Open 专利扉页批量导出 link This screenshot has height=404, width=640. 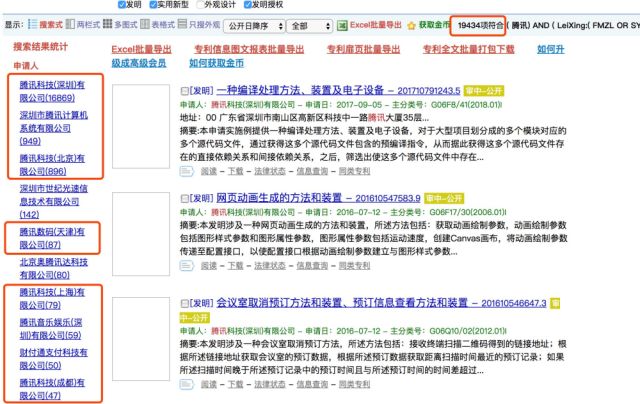pyautogui.click(x=363, y=49)
